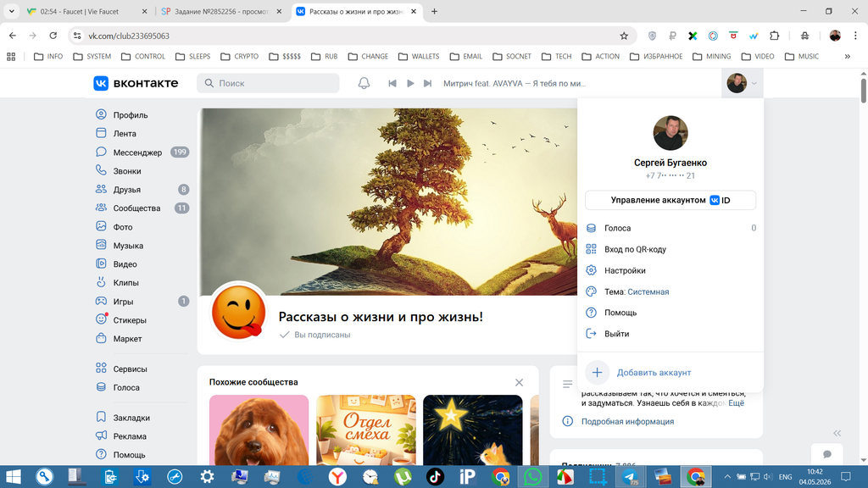Open the MINING bookmarks folder

711,57
